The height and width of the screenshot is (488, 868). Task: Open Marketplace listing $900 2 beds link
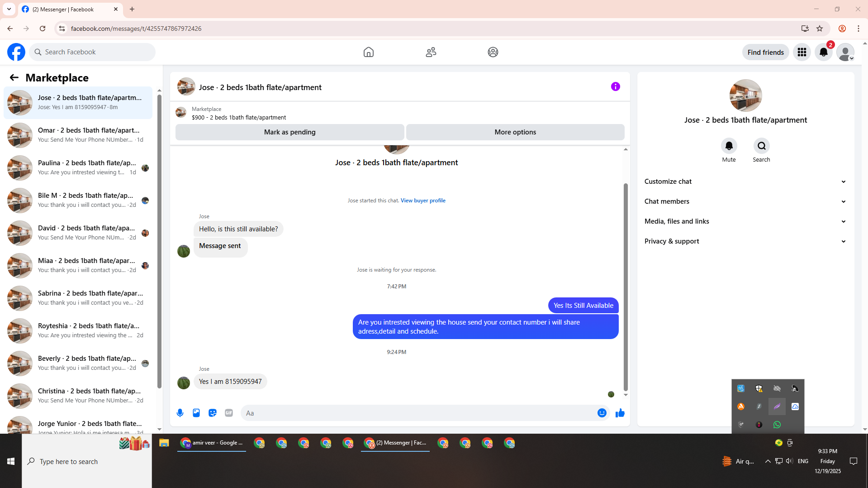click(x=239, y=117)
